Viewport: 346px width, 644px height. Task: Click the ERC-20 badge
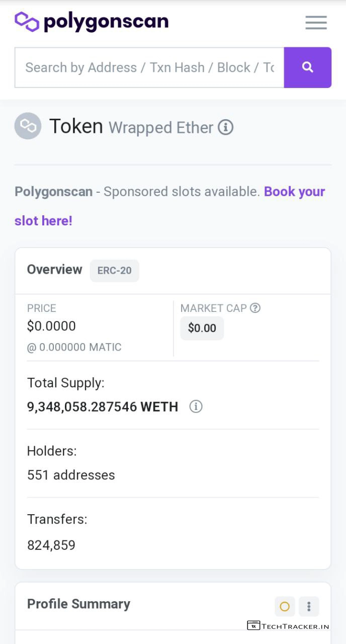pos(114,271)
